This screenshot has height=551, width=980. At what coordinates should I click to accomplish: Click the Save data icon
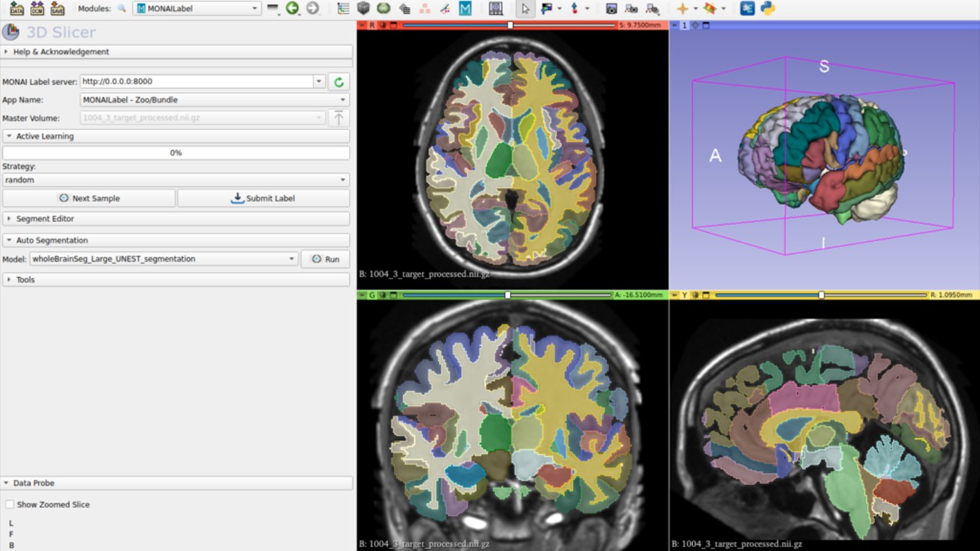[57, 8]
